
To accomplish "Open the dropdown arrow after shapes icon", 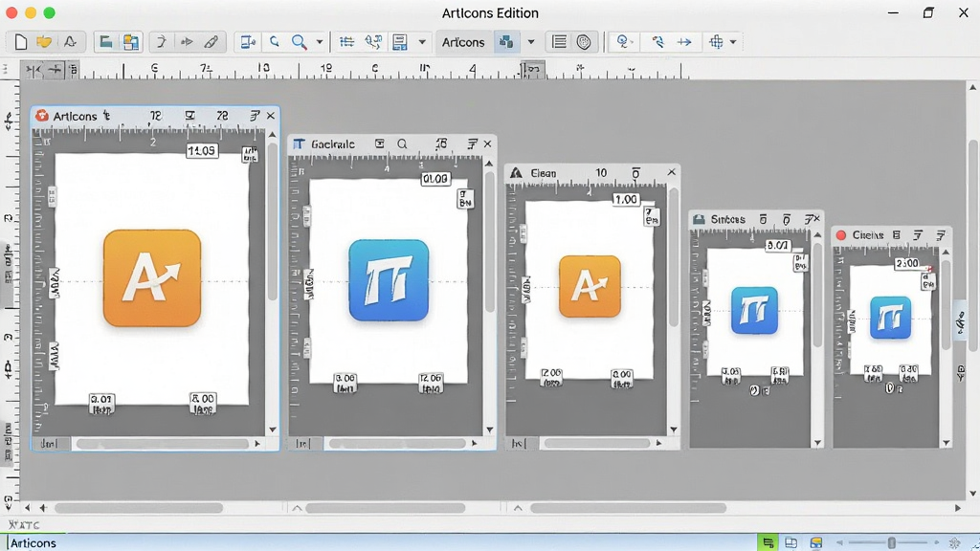I will click(530, 42).
